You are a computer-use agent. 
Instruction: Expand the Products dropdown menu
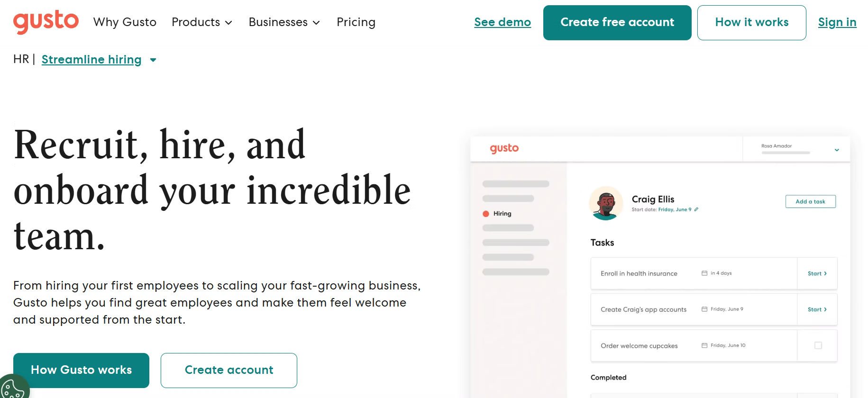pyautogui.click(x=201, y=22)
